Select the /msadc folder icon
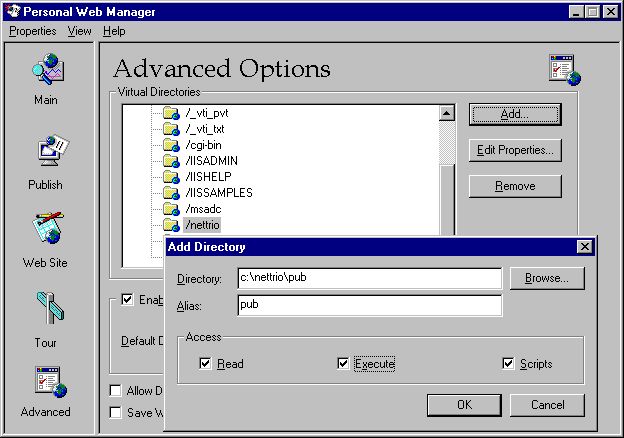 pyautogui.click(x=171, y=209)
